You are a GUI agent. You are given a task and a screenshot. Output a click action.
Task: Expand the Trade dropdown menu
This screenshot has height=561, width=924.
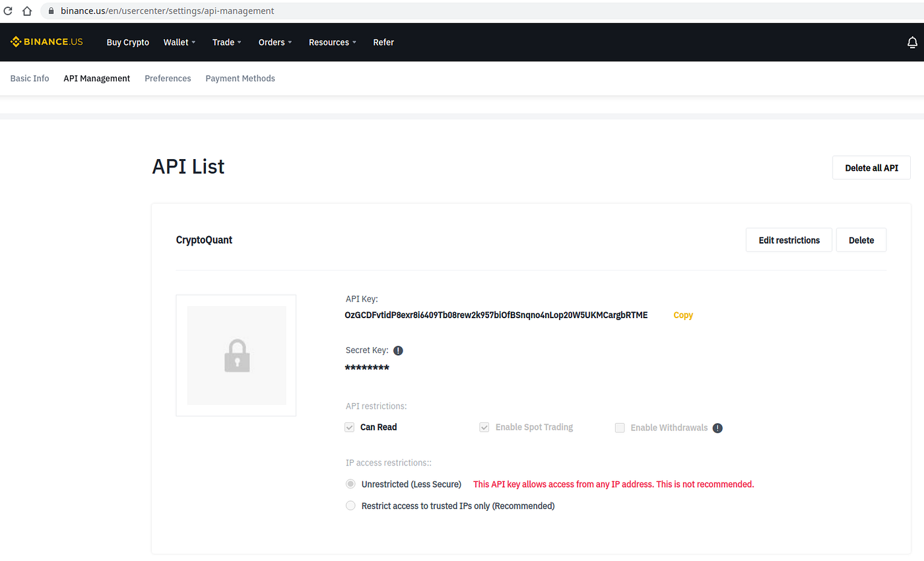click(x=226, y=42)
